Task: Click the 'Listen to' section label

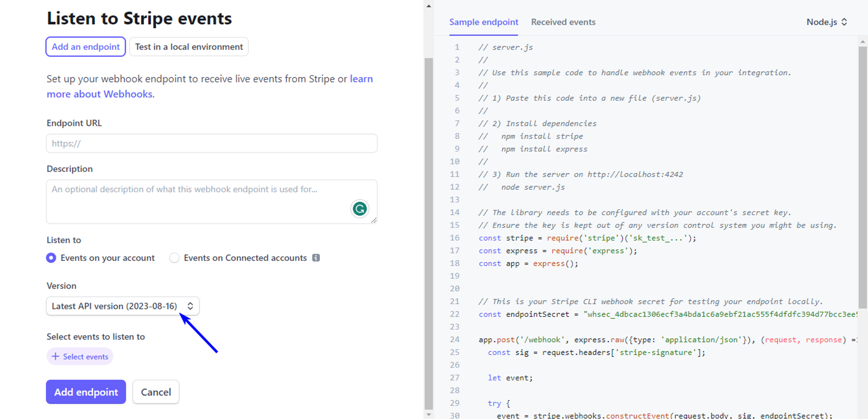Action: [64, 240]
